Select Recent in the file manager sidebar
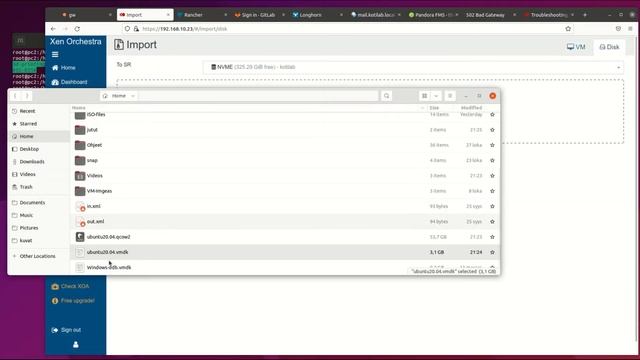640x360 pixels. tap(39, 111)
